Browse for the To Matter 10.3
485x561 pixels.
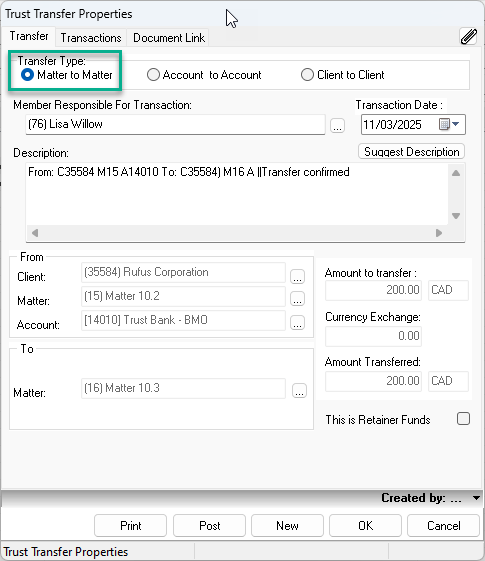click(299, 391)
